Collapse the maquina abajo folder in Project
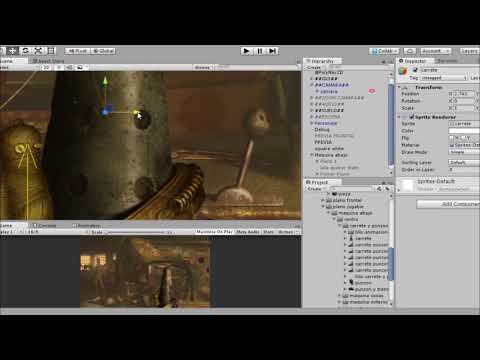This screenshot has width=480, height=360. coord(328,213)
